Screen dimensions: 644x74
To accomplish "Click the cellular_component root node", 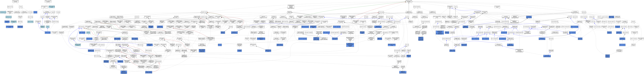I will [x=48, y=1].
